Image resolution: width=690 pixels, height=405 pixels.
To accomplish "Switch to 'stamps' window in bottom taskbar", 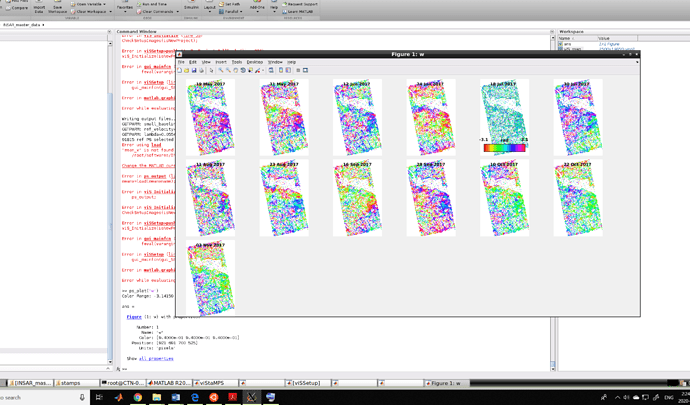I will 77,383.
